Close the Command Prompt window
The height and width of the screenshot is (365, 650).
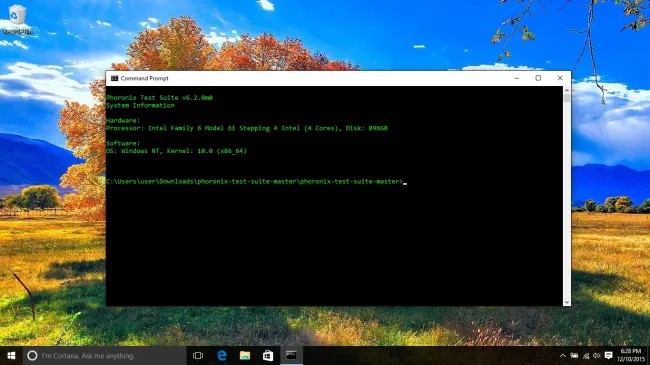(560, 78)
